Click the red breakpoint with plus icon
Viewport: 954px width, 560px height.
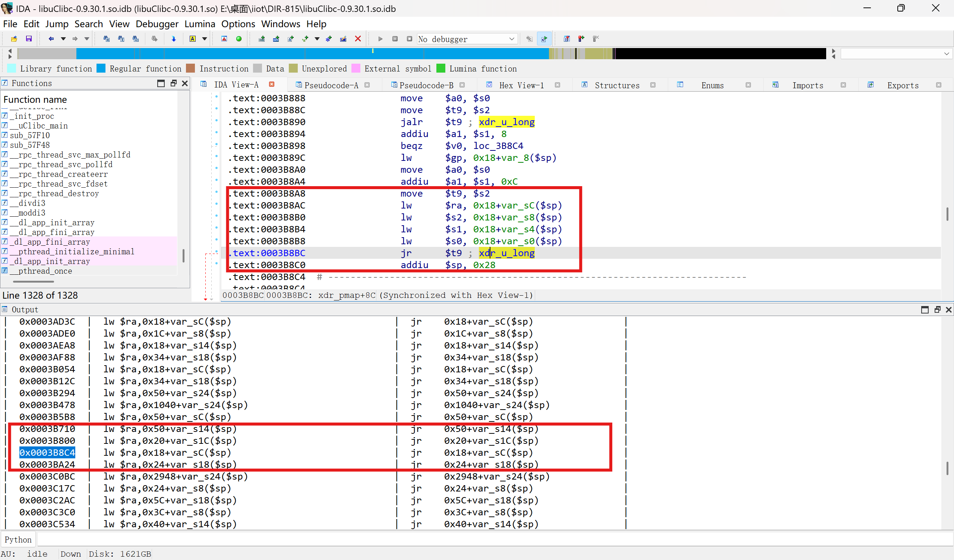[x=581, y=39]
